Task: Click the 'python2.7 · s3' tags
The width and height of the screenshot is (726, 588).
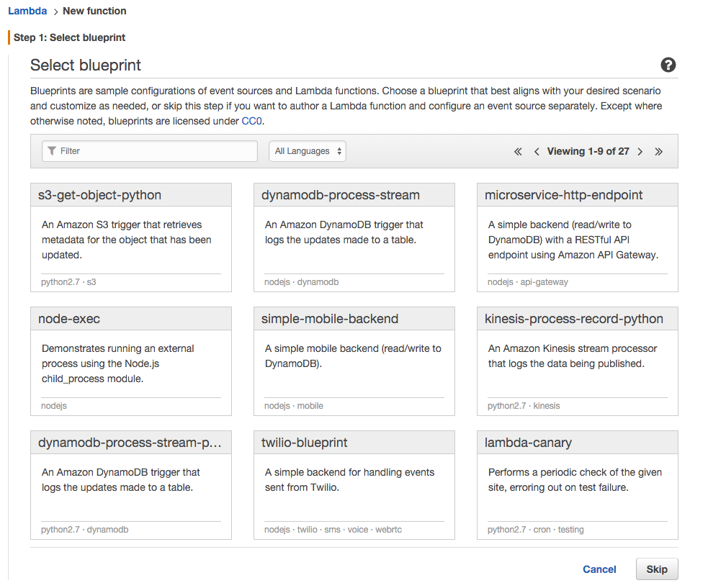Action: pos(68,281)
